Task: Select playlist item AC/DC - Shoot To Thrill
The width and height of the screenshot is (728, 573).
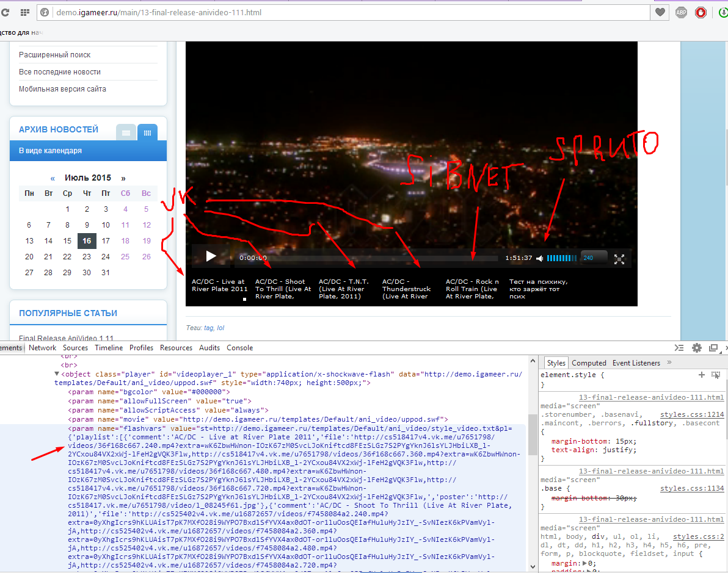Action: click(x=283, y=289)
